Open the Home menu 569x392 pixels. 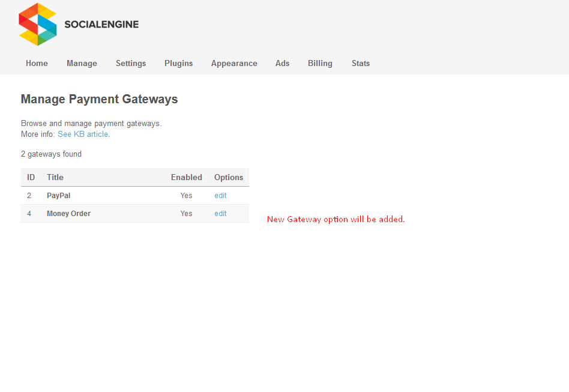pos(37,63)
